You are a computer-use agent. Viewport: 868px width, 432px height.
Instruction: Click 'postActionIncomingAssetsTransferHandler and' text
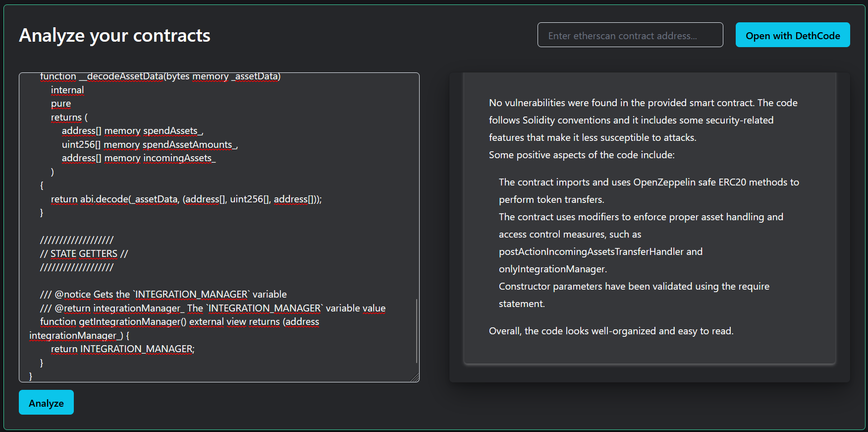click(x=600, y=251)
